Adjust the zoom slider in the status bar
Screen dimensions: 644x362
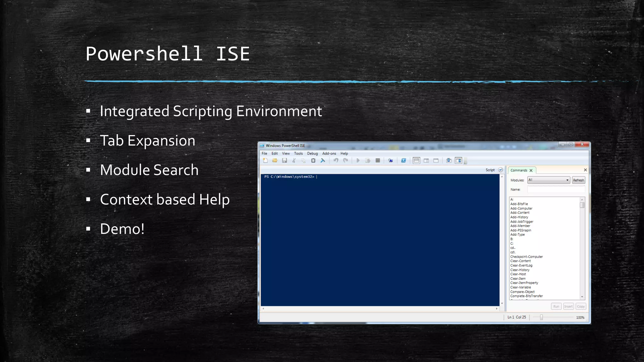[x=541, y=317]
